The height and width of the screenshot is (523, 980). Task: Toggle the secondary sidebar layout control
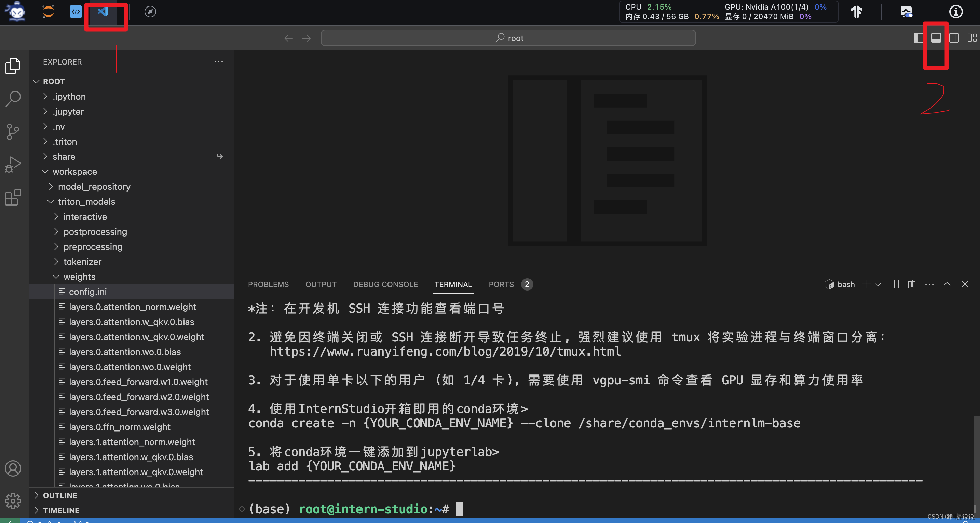coord(954,38)
